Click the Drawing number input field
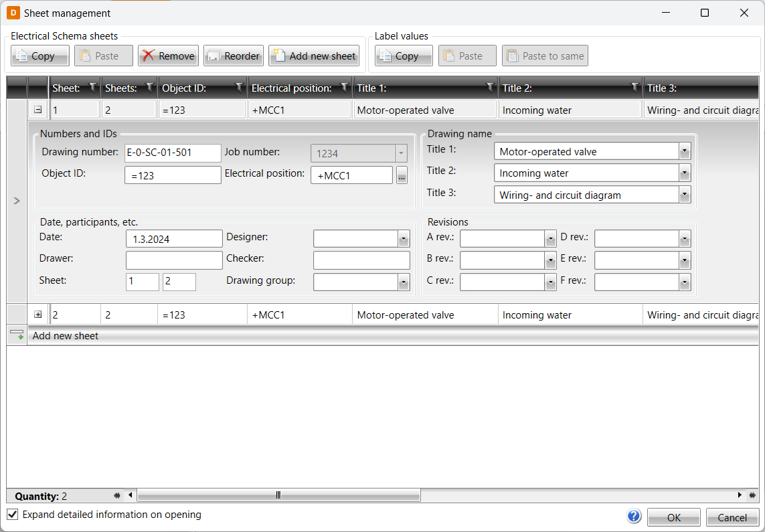Image resolution: width=765 pixels, height=532 pixels. click(x=173, y=153)
